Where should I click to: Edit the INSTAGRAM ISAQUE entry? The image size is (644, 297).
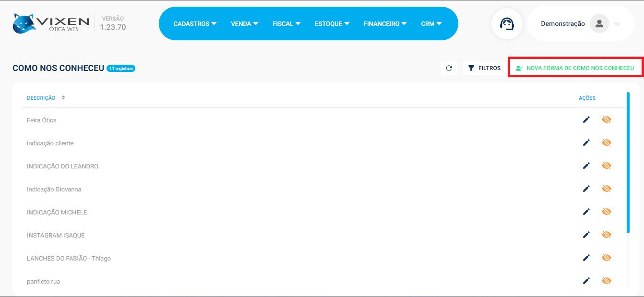586,235
